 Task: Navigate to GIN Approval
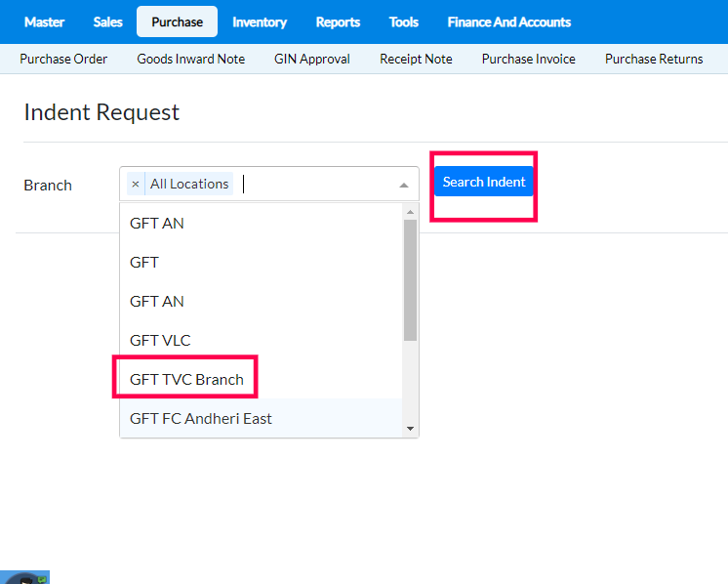(x=312, y=59)
